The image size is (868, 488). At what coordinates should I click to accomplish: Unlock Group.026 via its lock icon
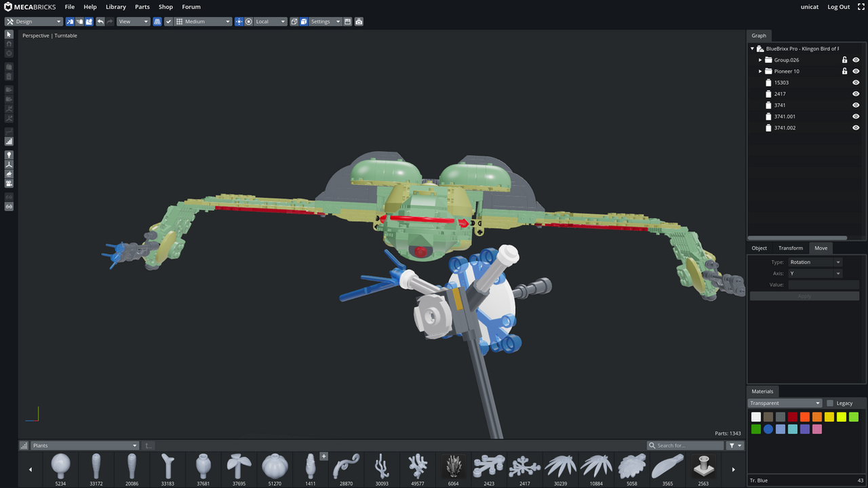[x=844, y=60]
